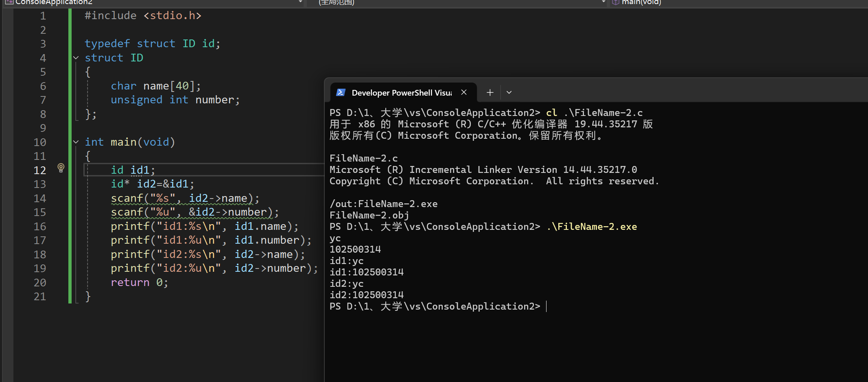Click 'id2:yc' output in terminal
868x382 pixels.
click(346, 284)
